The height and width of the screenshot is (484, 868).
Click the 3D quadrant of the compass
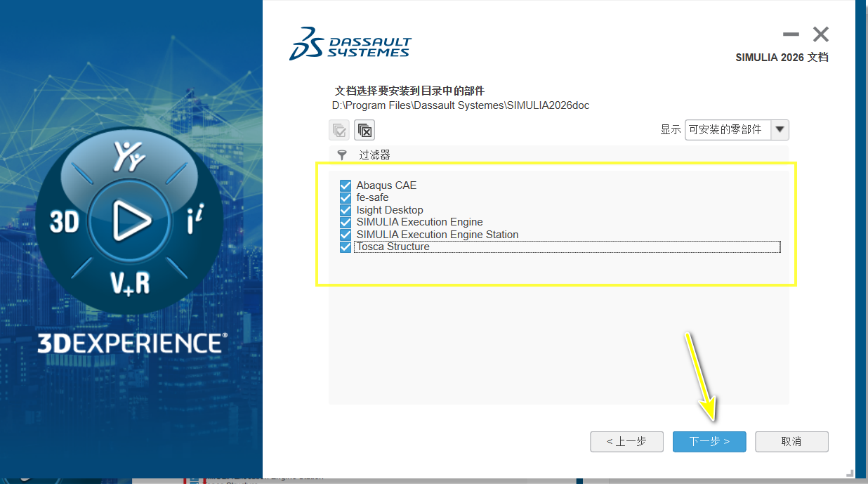(x=64, y=223)
